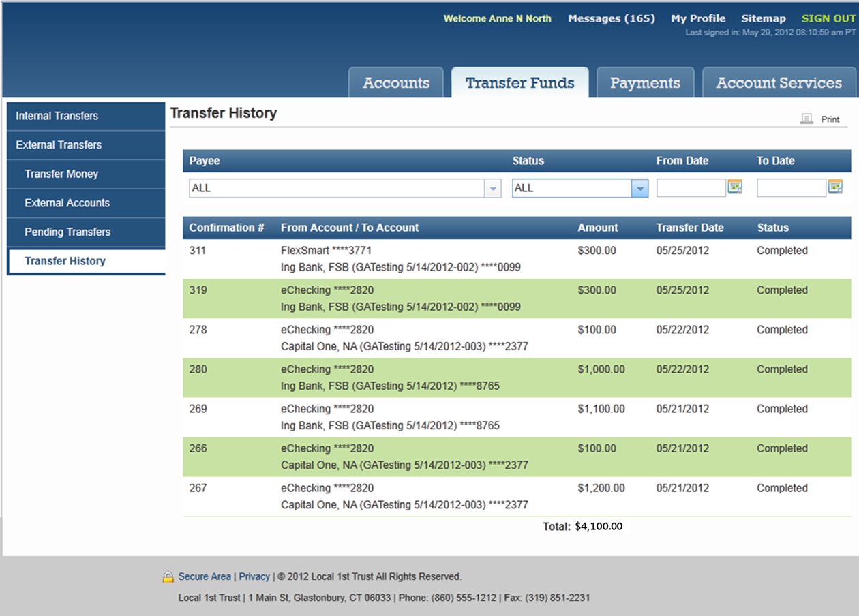Click the Print printer icon
Viewport: 859px width, 616px height.
click(807, 119)
